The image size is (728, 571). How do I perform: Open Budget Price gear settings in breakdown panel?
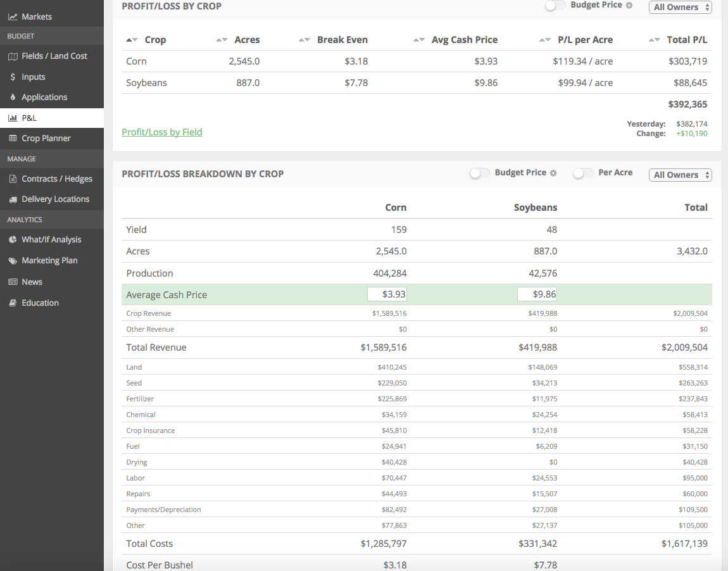pos(553,173)
